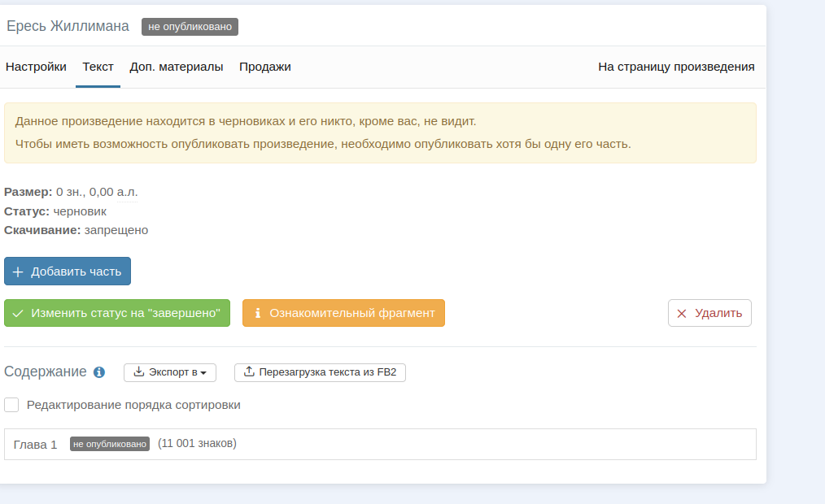The image size is (825, 504).
Task: Open the Доп. материалы tab
Action: tap(177, 67)
